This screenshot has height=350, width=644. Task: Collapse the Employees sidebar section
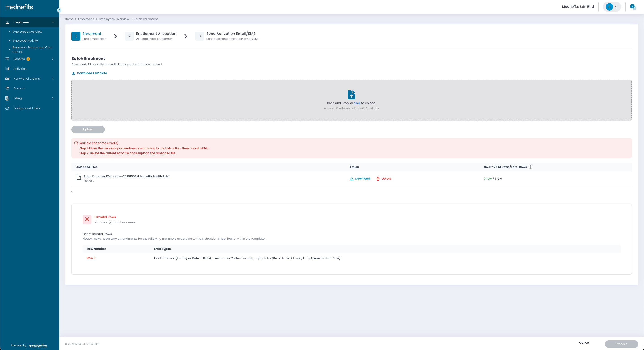point(53,22)
